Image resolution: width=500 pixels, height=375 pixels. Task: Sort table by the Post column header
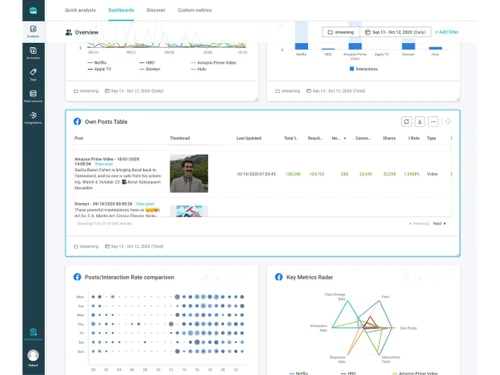[x=79, y=138]
